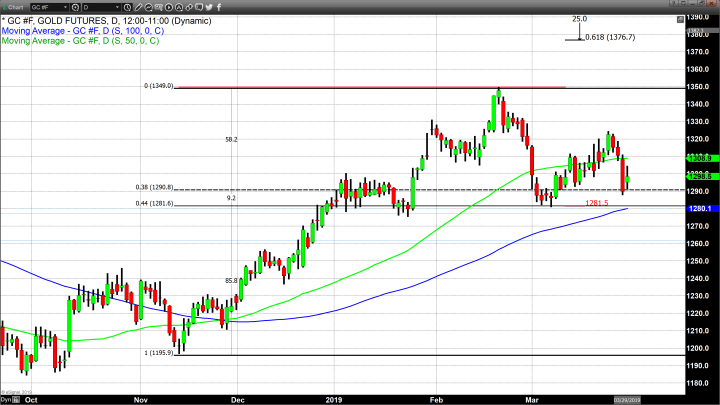720x405 pixels.
Task: Click the GOLD FUTURES chart title text
Action: click(x=90, y=21)
